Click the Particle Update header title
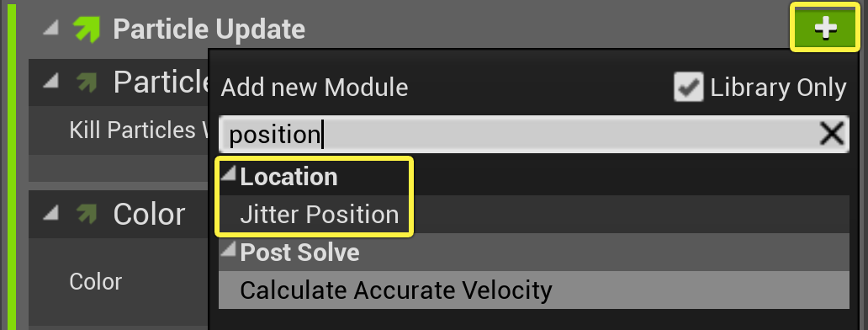868x330 pixels. click(209, 29)
